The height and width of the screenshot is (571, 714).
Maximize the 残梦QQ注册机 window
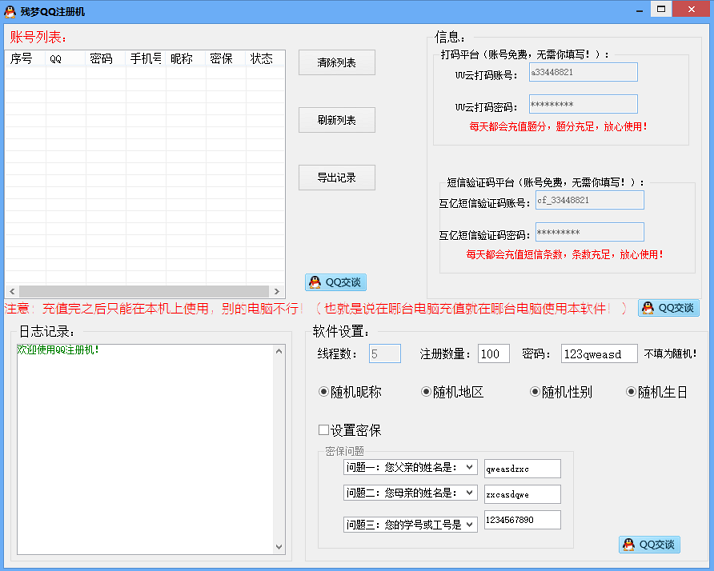(x=661, y=9)
